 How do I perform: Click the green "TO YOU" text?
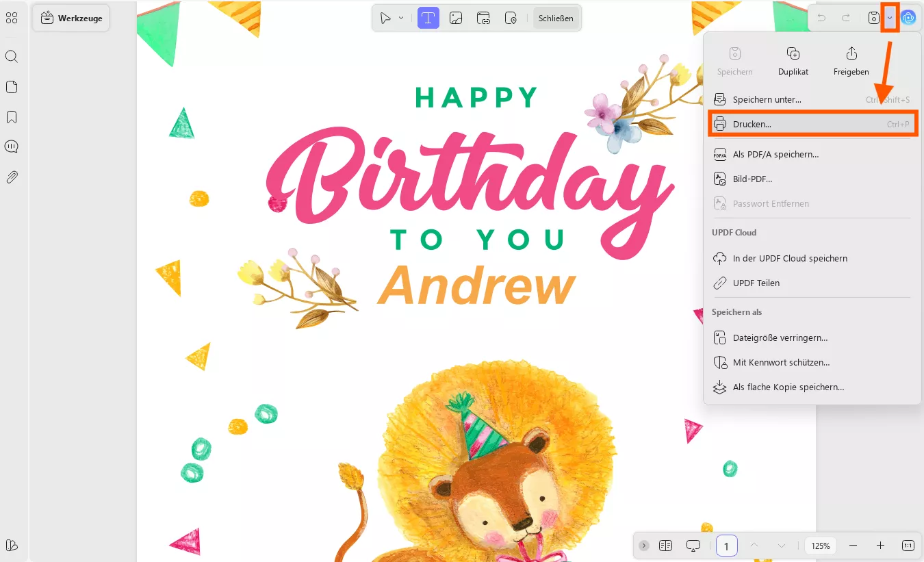477,240
